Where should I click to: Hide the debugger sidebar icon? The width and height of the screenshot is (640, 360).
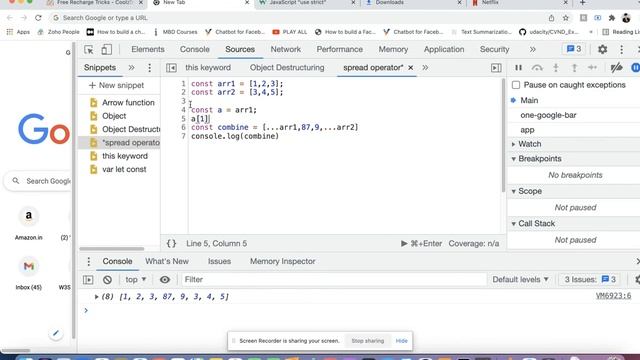(496, 68)
